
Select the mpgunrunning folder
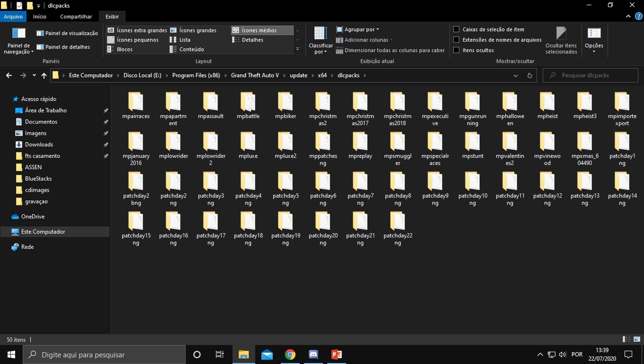tap(472, 109)
